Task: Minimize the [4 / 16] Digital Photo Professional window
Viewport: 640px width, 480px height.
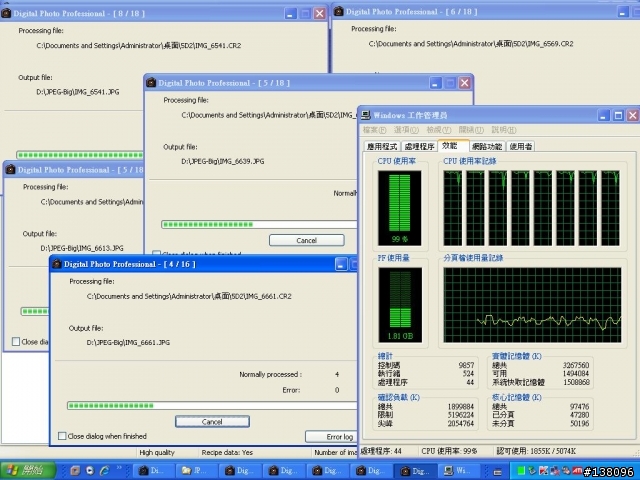Action: [x=341, y=264]
